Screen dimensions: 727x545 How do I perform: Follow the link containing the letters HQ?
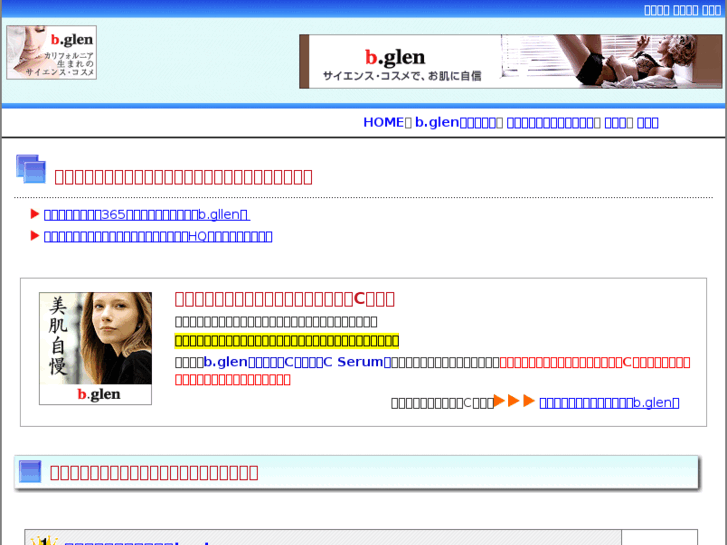(158, 237)
